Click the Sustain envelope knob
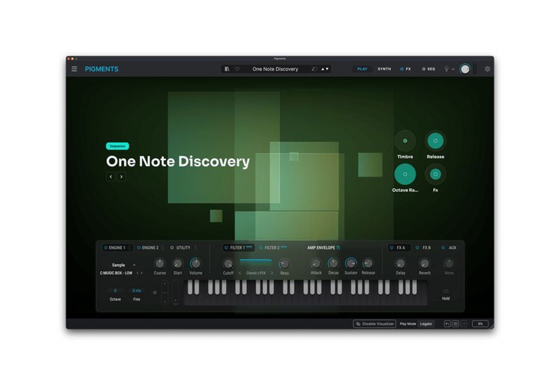This screenshot has height=392, width=560. click(x=351, y=263)
